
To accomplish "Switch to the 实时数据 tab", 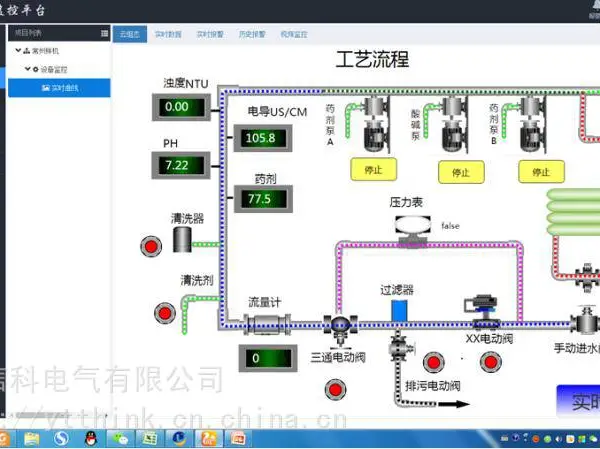I will [168, 34].
